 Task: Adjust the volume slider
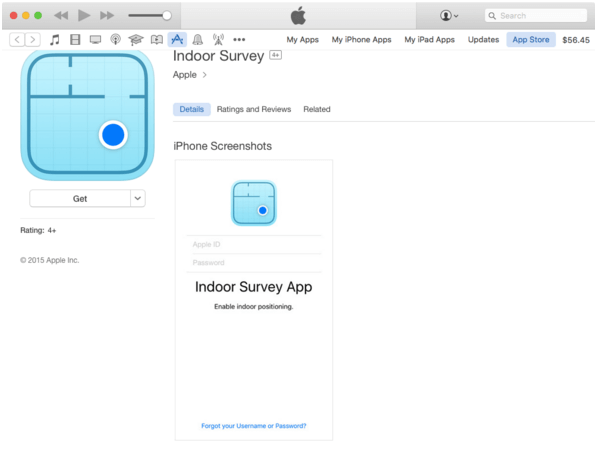pos(150,16)
